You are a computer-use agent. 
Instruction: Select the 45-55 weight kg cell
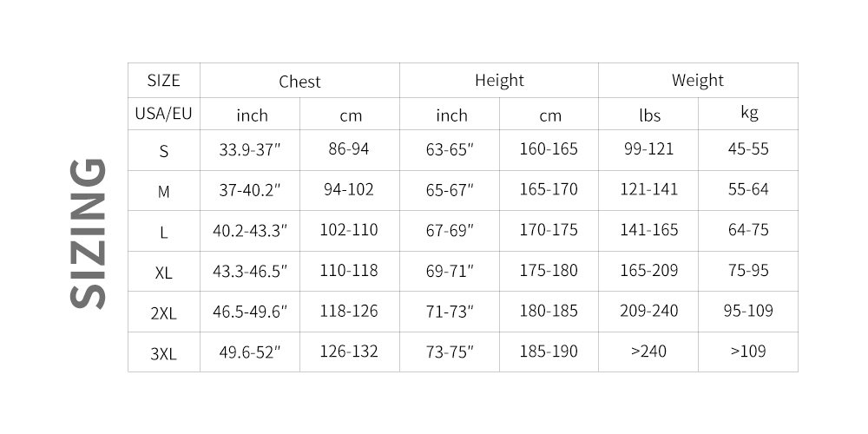(x=748, y=149)
